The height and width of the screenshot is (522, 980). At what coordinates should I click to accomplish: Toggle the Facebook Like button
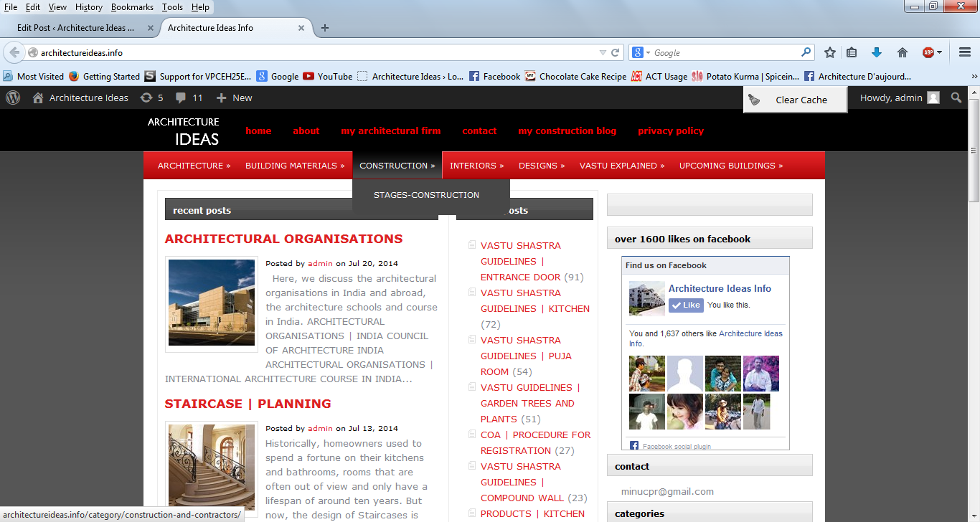point(686,305)
